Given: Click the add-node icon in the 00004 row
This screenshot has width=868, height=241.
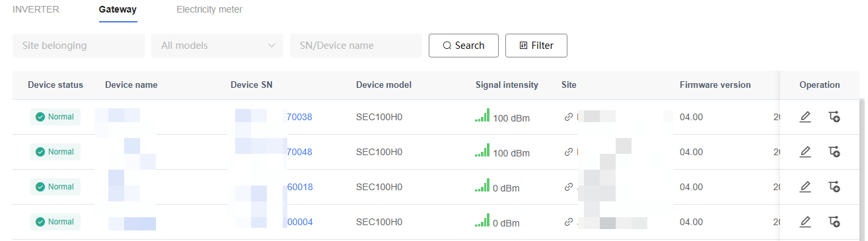Looking at the screenshot, I should 834,222.
